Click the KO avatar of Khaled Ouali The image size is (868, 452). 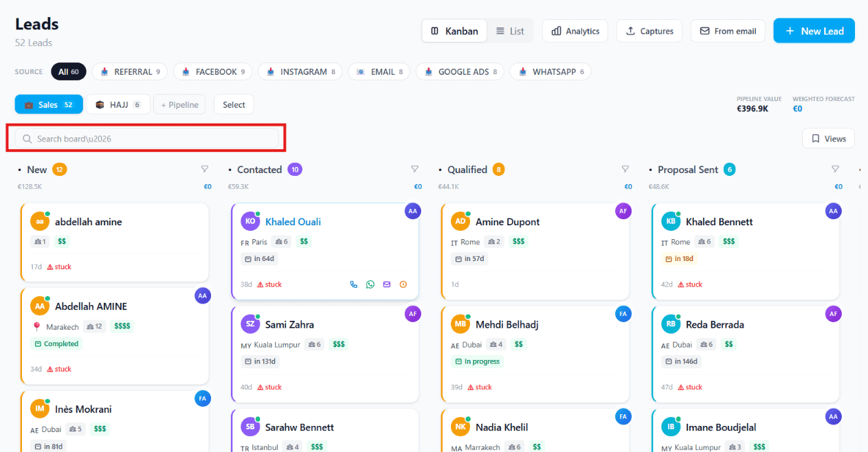[250, 221]
